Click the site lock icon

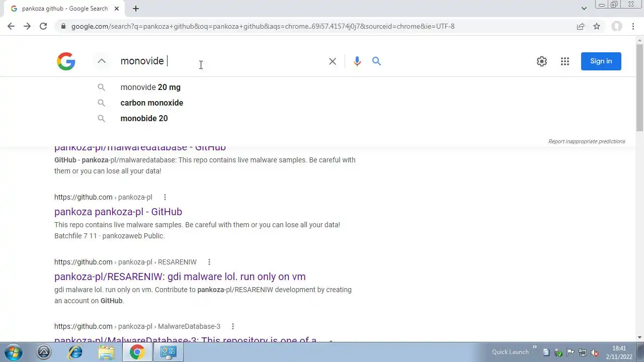(63, 26)
